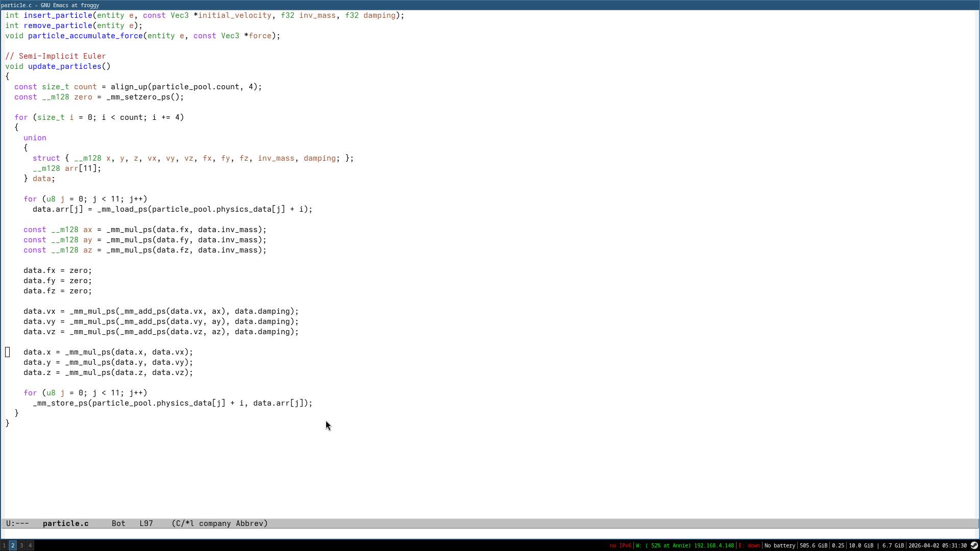Click the wireless status showing Annie
This screenshot has height=551, width=980.
pyautogui.click(x=684, y=545)
